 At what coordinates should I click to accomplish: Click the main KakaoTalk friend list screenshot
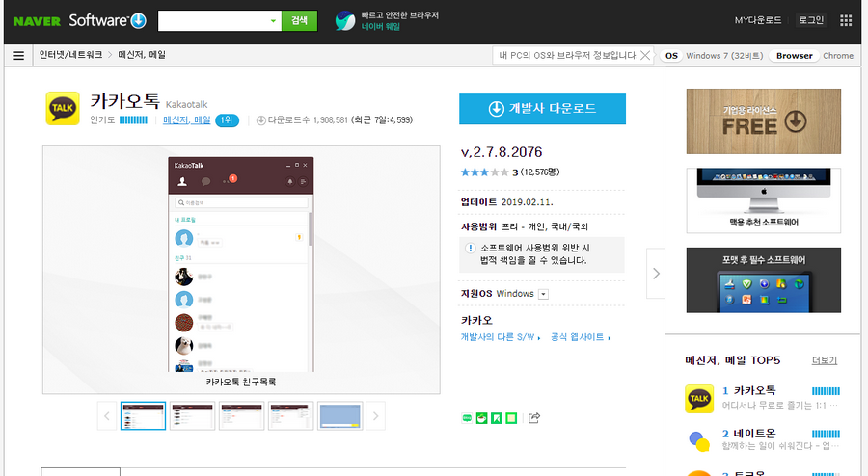click(x=241, y=264)
